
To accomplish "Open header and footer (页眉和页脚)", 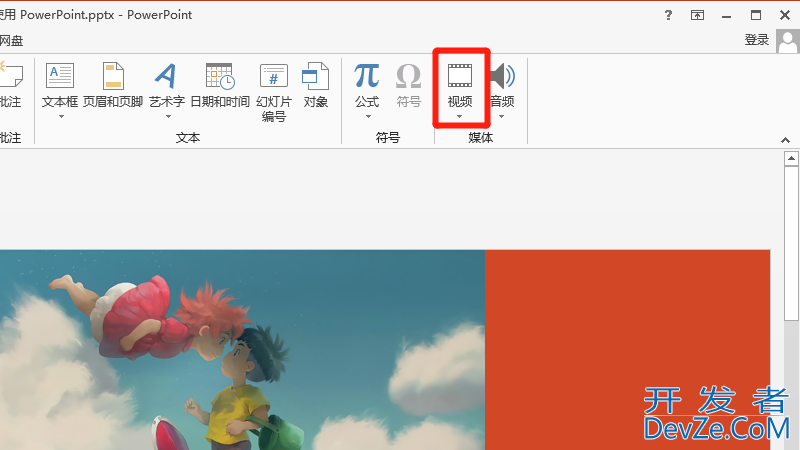I will pos(113,85).
